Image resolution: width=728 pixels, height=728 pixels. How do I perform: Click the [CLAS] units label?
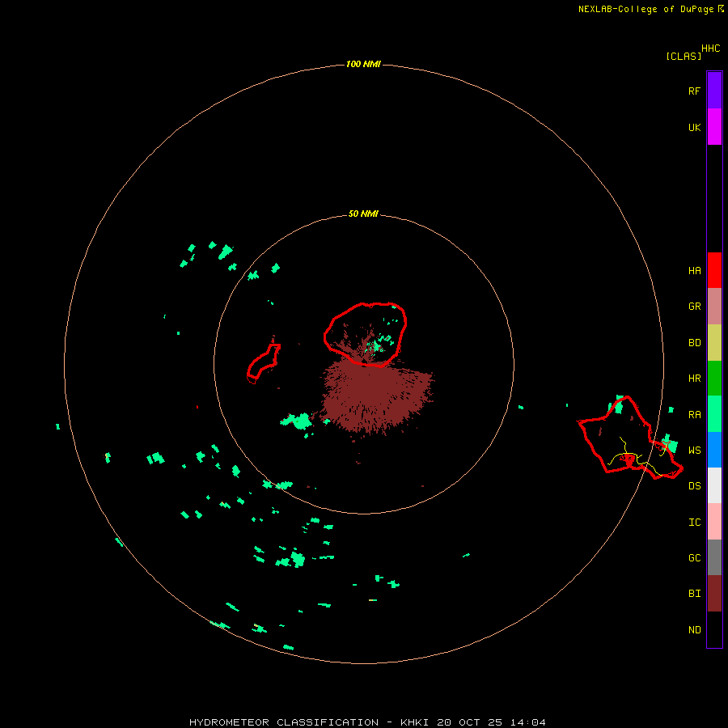(x=684, y=56)
